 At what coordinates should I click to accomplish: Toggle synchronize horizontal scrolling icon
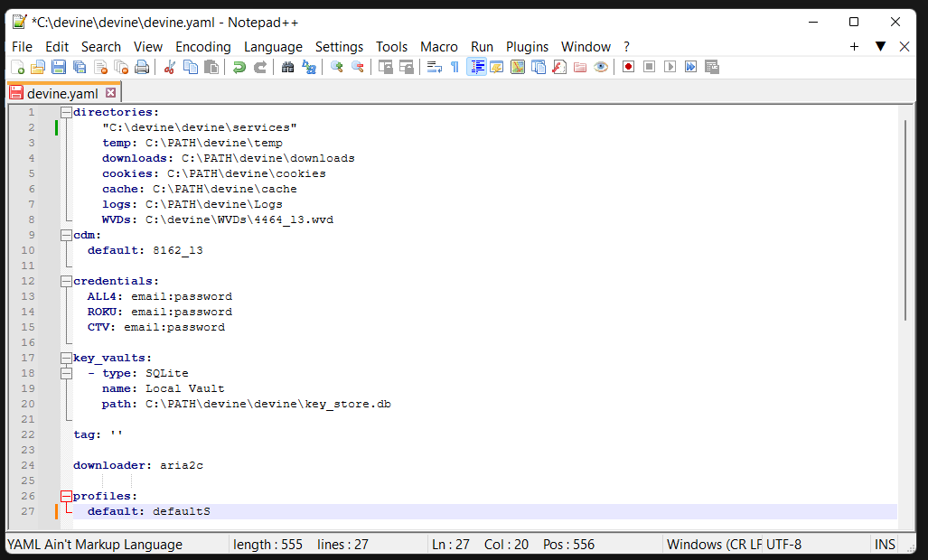pos(406,67)
